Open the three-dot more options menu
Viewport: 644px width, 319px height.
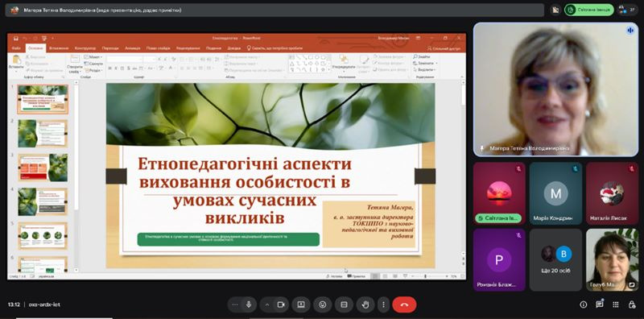point(383,304)
